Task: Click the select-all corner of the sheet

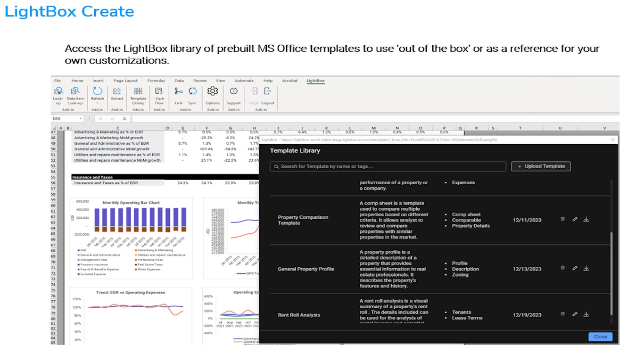Action: click(53, 128)
